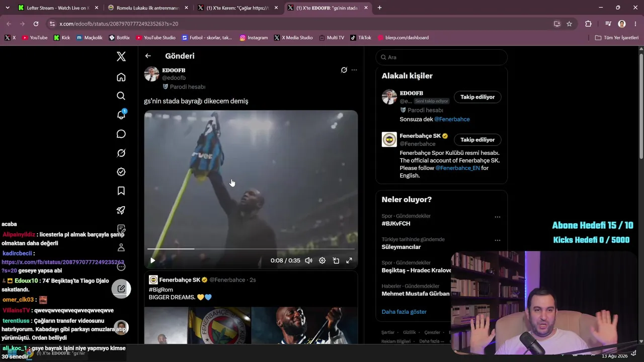Open the @Fenerbahce_EN link
Viewport: 644px width, 362px height.
(x=457, y=168)
